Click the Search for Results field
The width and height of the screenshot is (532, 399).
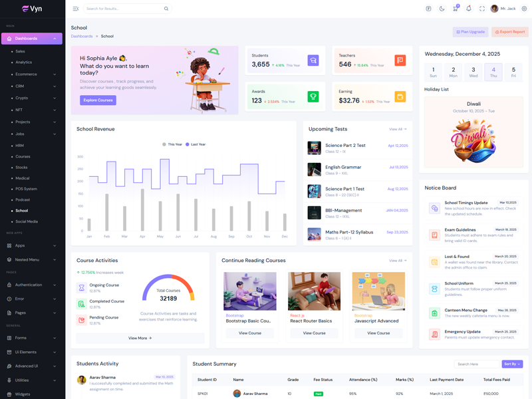tap(123, 9)
